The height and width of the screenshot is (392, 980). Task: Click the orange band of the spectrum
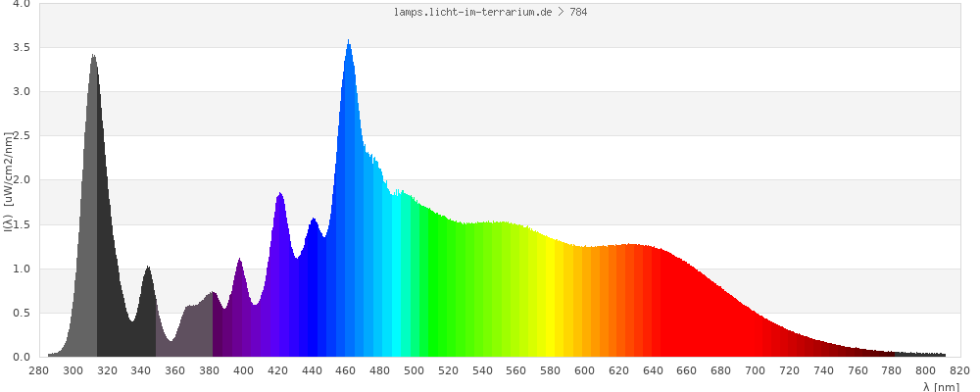tap(598, 304)
